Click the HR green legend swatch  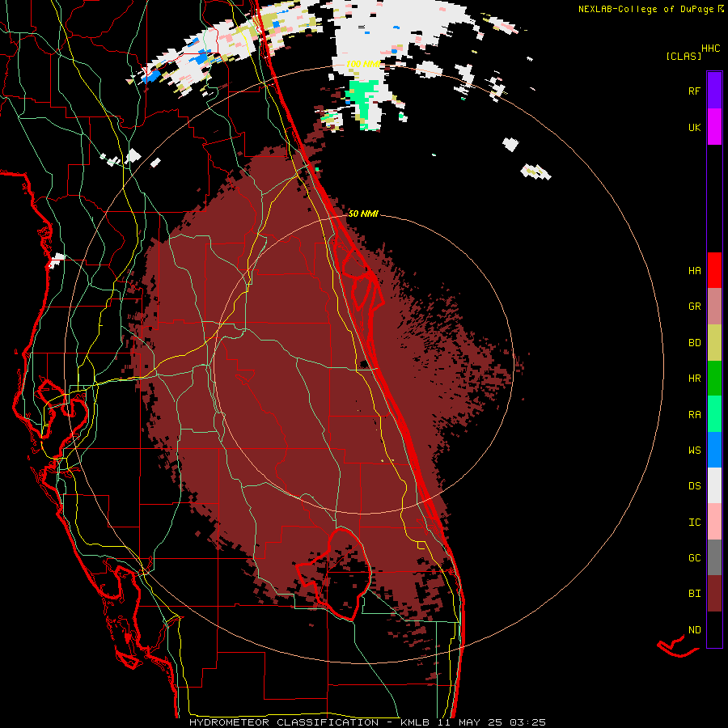point(714,379)
